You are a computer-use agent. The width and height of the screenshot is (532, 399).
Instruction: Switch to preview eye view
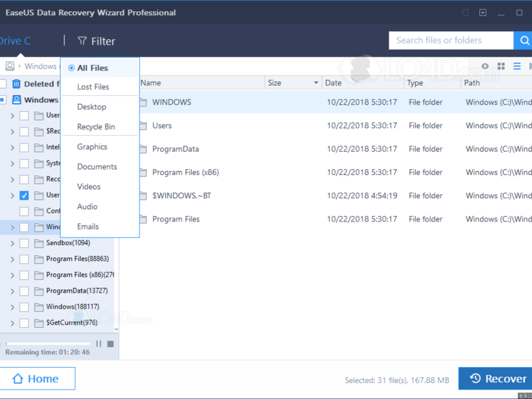coord(485,66)
